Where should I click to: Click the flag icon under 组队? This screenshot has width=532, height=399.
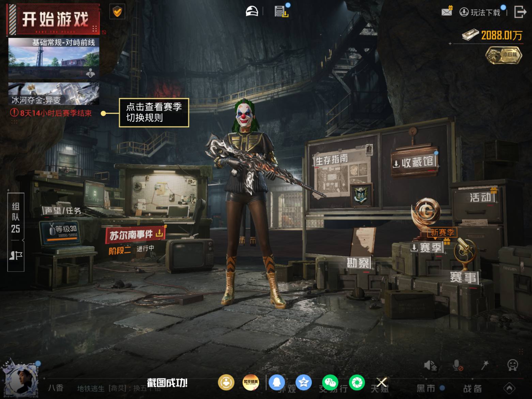point(16,255)
